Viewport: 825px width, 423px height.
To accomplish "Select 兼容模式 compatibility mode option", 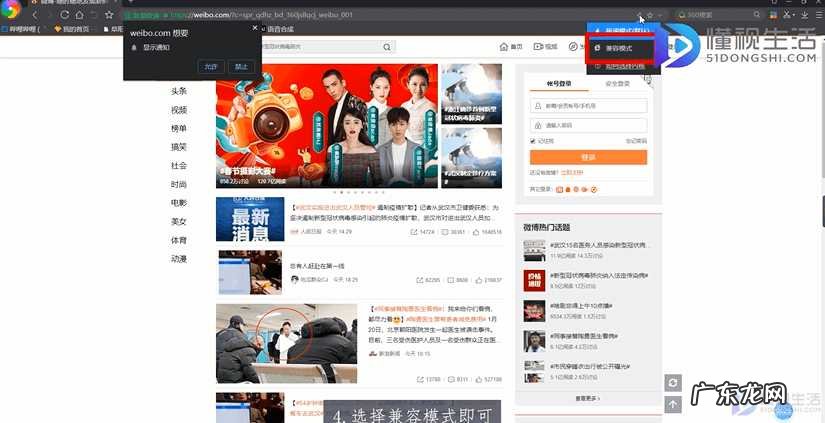I will [621, 48].
